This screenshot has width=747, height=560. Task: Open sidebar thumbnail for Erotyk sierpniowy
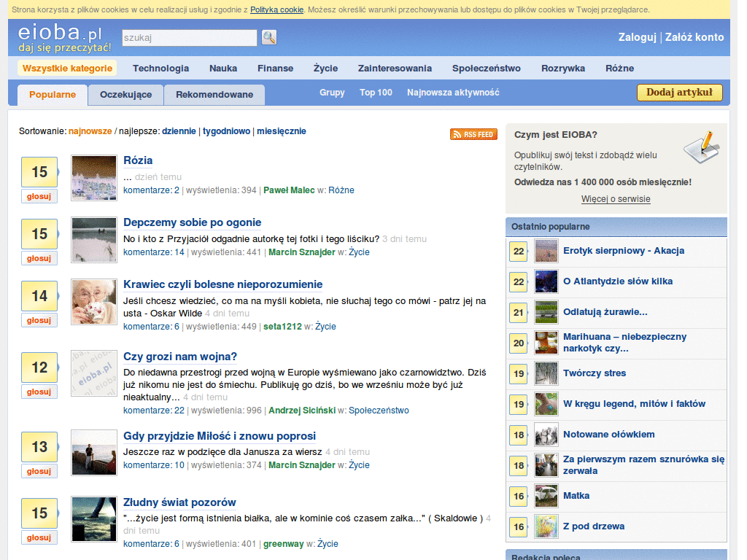click(x=546, y=251)
